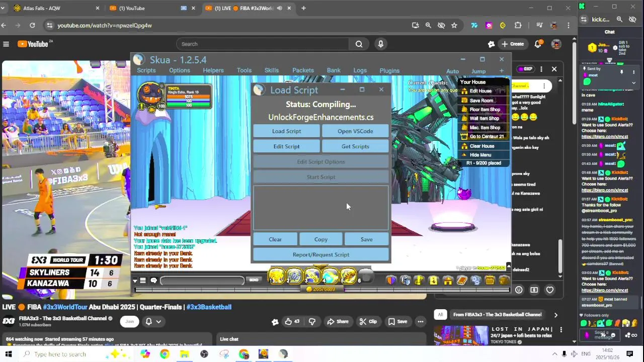This screenshot has width=644, height=362.
Task: Open the Scripts menu in Skua
Action: (146, 70)
